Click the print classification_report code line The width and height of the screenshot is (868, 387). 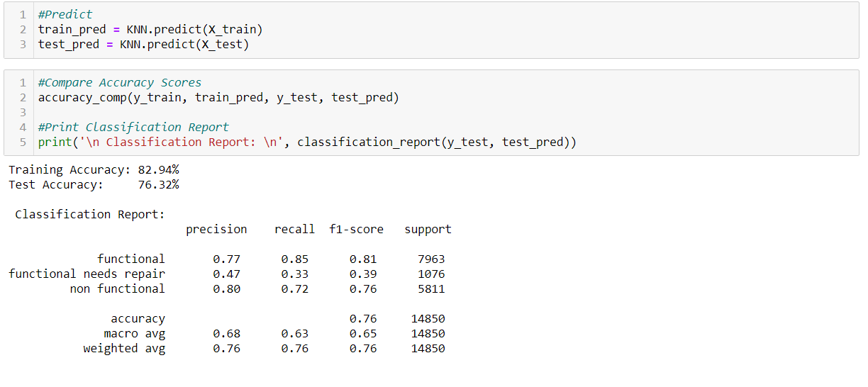307,142
